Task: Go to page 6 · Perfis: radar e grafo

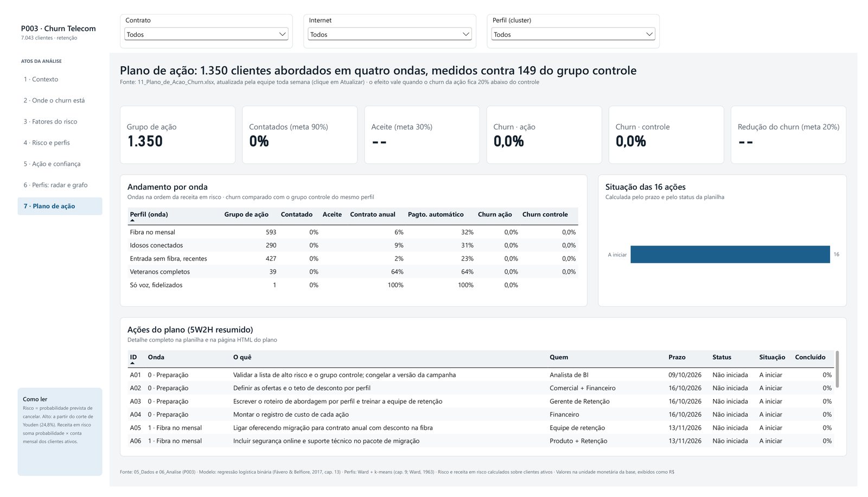Action: coord(60,185)
